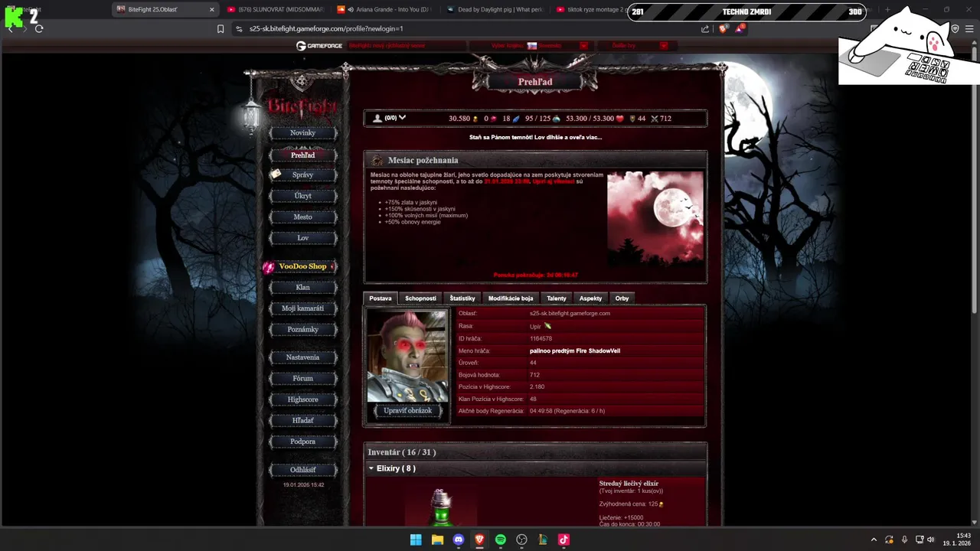Click the microphone icon in system tray
980x551 pixels.
click(904, 540)
